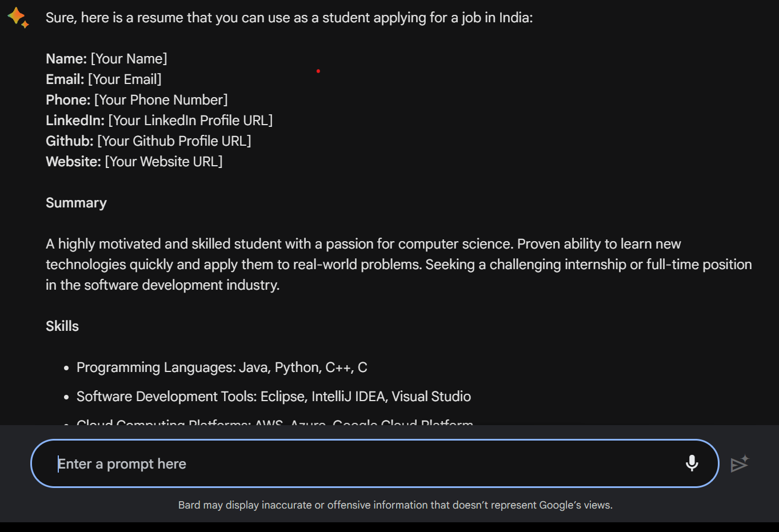Click the Programming Languages bullet line
This screenshot has width=779, height=532.
(x=222, y=367)
